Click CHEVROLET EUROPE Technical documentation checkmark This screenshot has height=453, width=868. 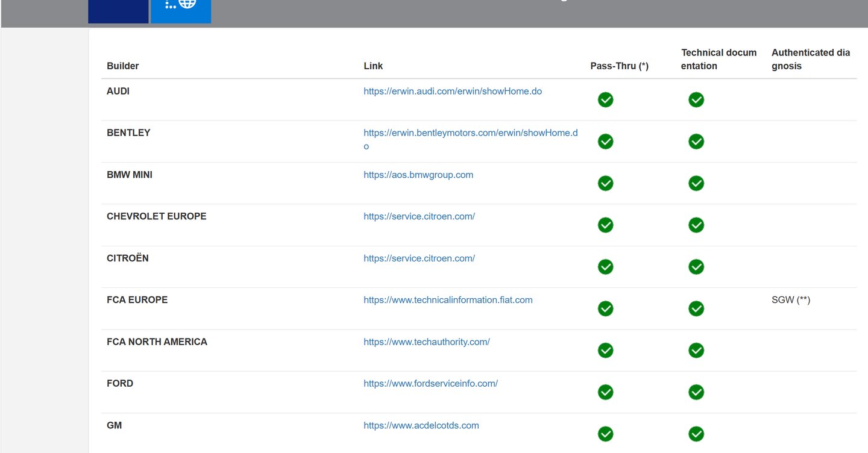coord(696,225)
